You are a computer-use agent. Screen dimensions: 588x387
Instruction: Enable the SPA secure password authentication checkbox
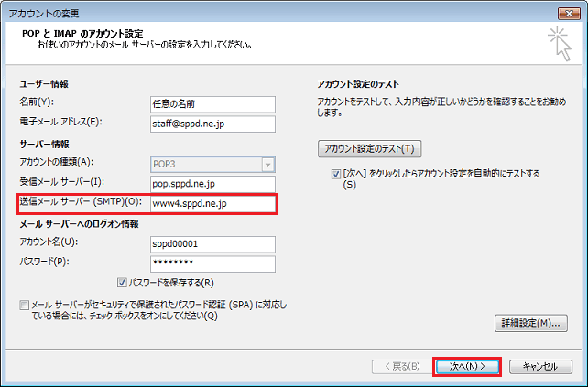click(23, 306)
